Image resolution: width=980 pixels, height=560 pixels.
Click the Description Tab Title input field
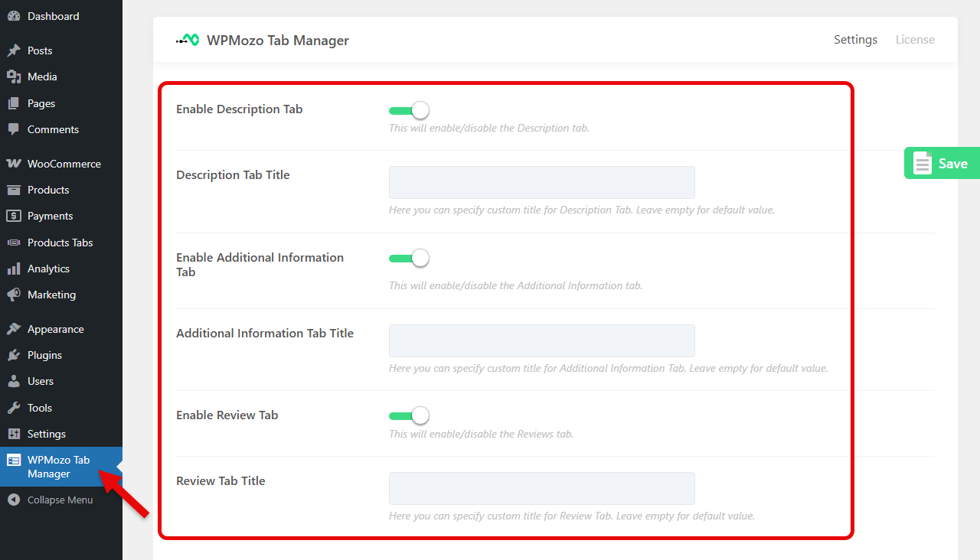click(x=542, y=183)
